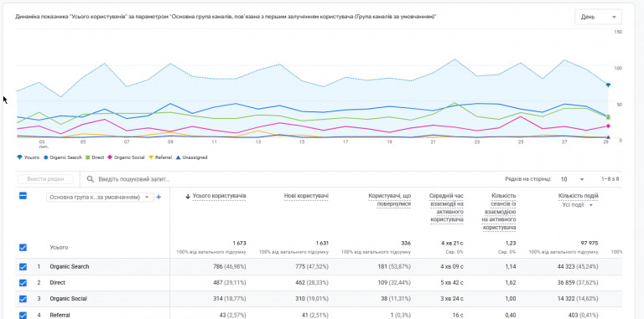
Task: Click the Внести рядки button
Action: click(x=45, y=179)
